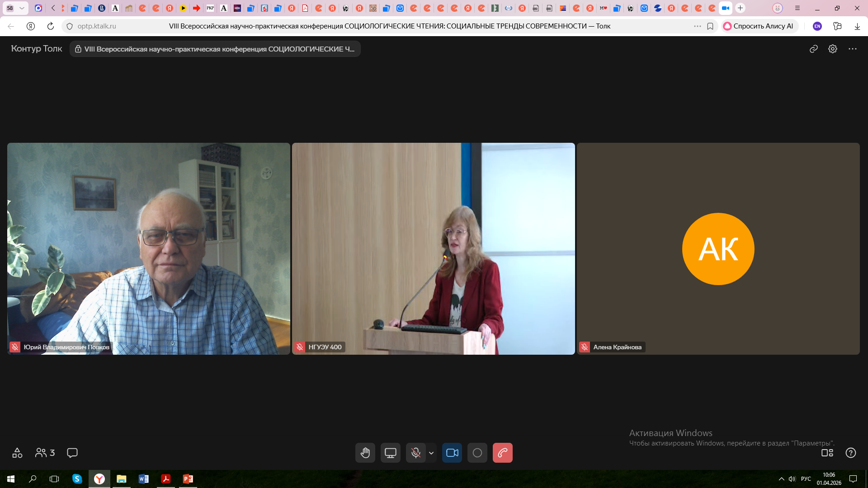Select the Алена Крайнова participant tile
This screenshot has height=488, width=868.
pos(718,249)
